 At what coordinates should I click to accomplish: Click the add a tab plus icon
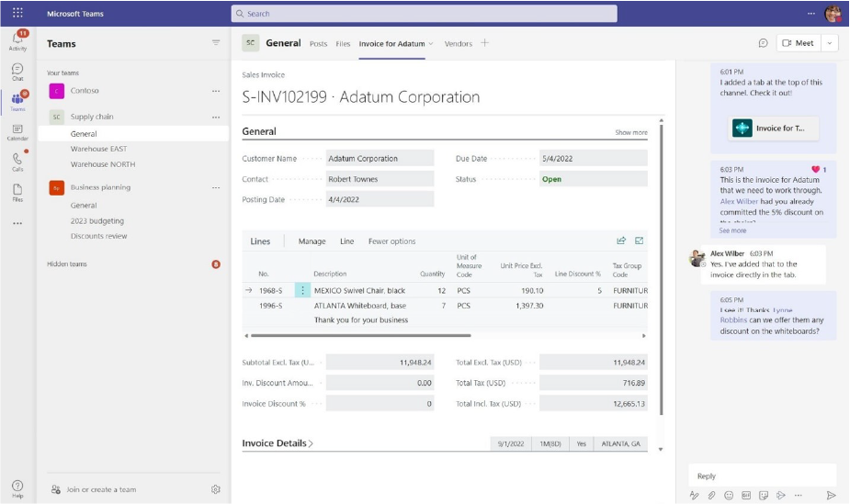click(x=484, y=43)
